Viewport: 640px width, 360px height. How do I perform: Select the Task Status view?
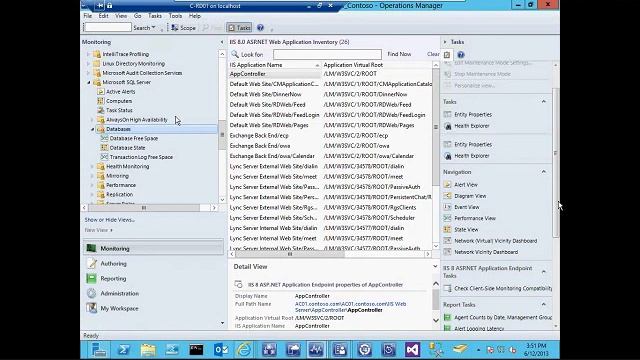[x=119, y=110]
